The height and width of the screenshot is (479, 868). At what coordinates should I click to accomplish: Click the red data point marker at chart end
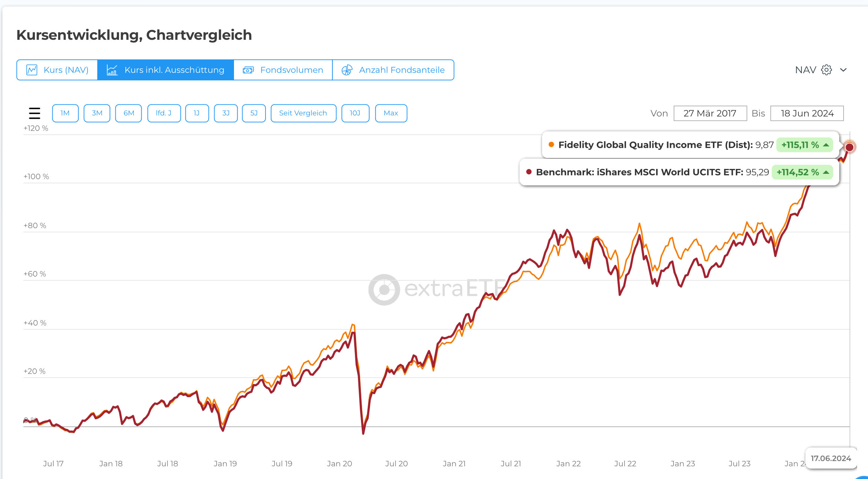(x=849, y=147)
